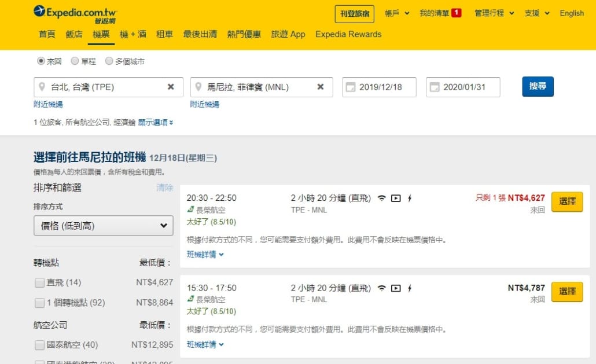Click the NT$8,864 one-stop lowest price

point(154,303)
